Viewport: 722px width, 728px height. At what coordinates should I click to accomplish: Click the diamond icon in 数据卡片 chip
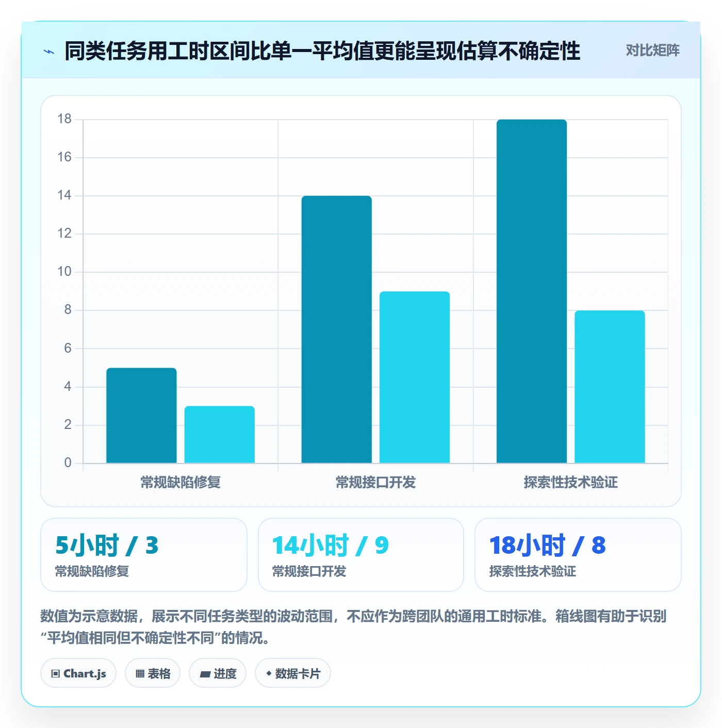point(269,673)
